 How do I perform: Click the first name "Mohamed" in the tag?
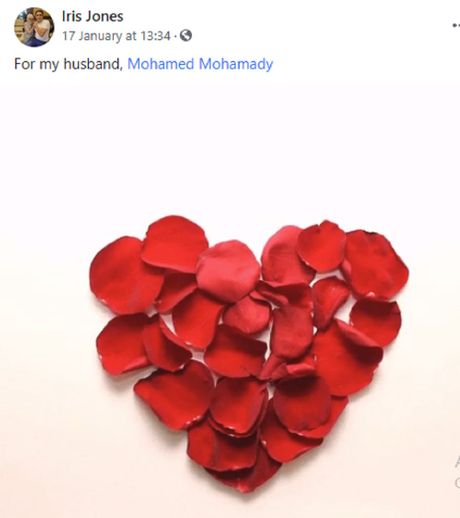point(161,64)
